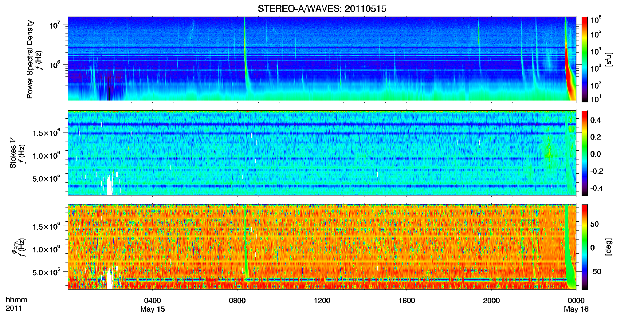Click 1.5×10^6 tick in Stokes V panel
644x332 pixels.
click(x=47, y=133)
